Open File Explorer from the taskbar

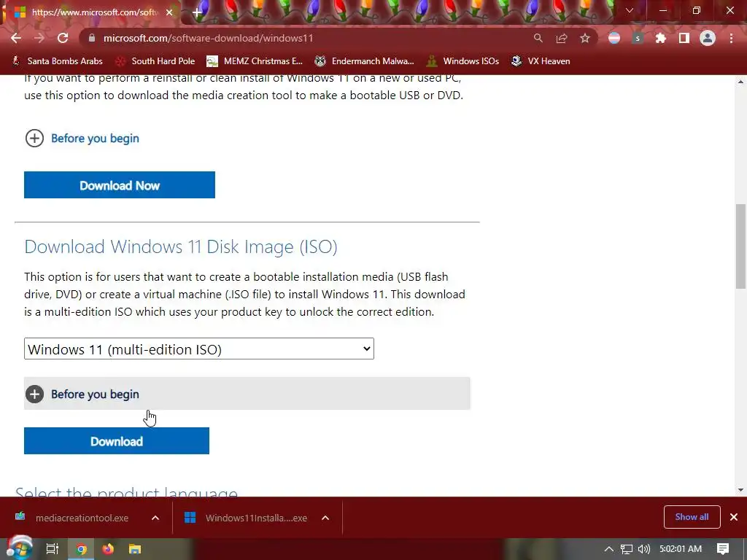point(135,549)
